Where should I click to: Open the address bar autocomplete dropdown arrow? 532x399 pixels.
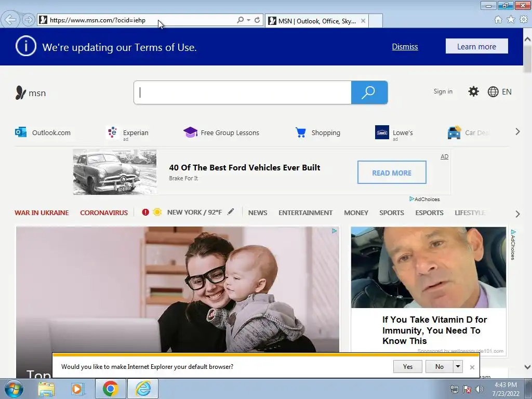tap(249, 20)
